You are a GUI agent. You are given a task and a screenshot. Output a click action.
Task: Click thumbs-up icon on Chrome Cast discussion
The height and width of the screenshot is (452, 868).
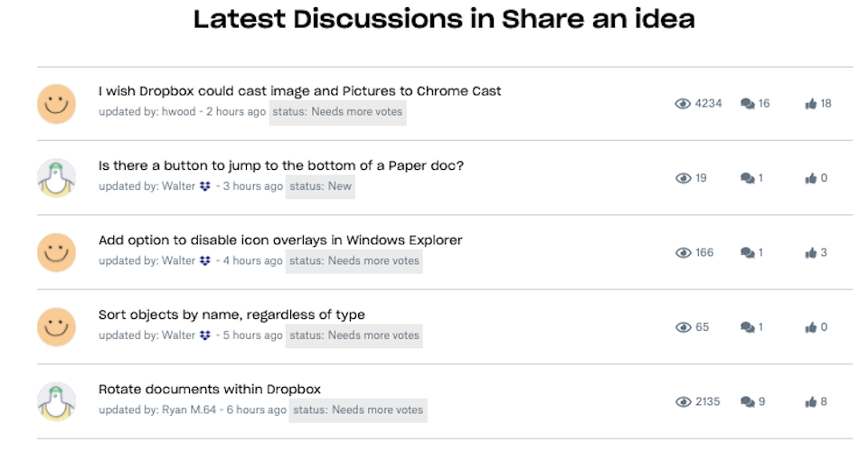(811, 104)
